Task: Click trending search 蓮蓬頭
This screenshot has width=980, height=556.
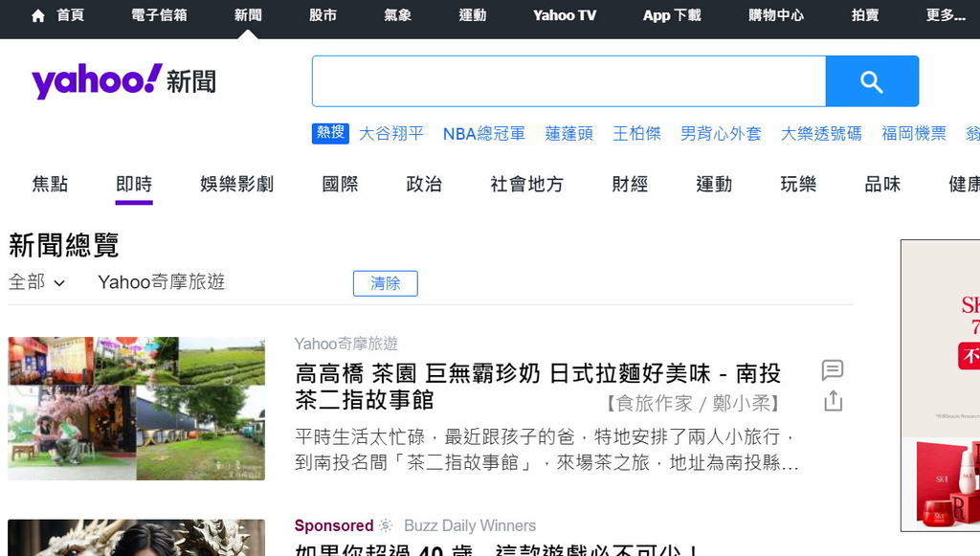Action: [x=568, y=134]
